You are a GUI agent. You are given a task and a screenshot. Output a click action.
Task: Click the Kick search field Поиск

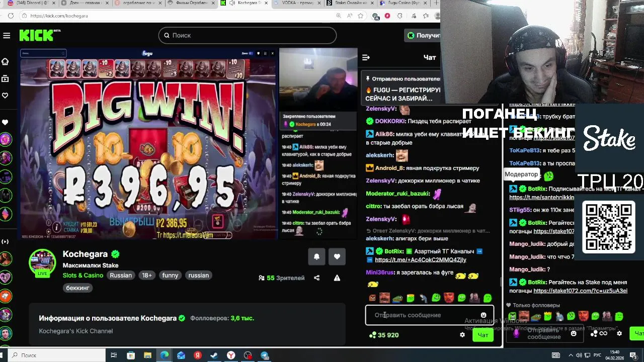point(247,35)
